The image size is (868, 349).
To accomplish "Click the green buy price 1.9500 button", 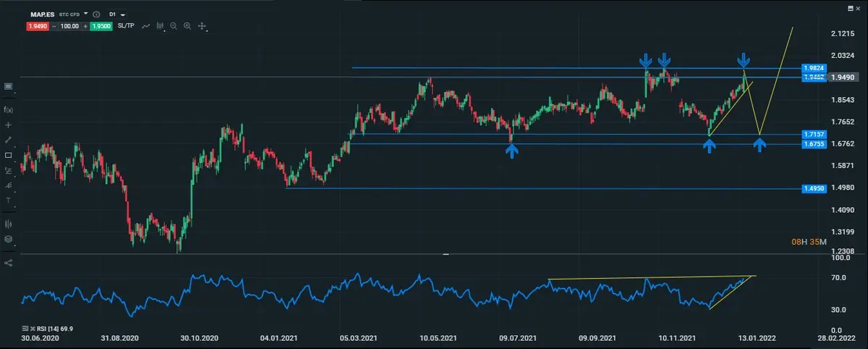I will coord(102,26).
